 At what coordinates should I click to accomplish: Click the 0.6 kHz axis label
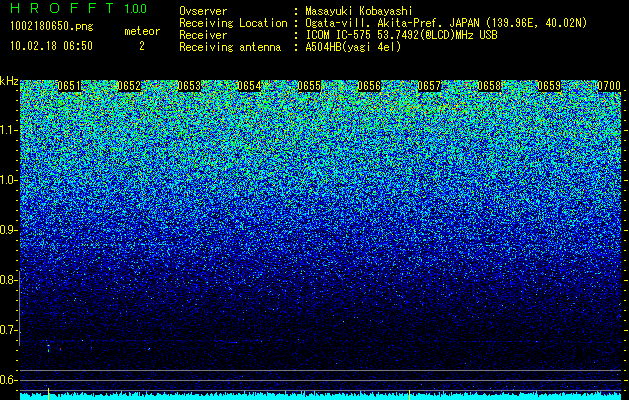click(x=8, y=380)
